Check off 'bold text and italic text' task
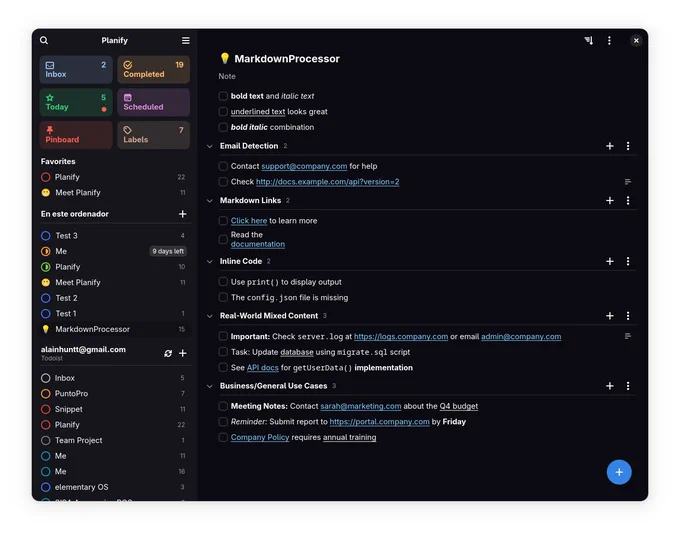 coord(223,96)
